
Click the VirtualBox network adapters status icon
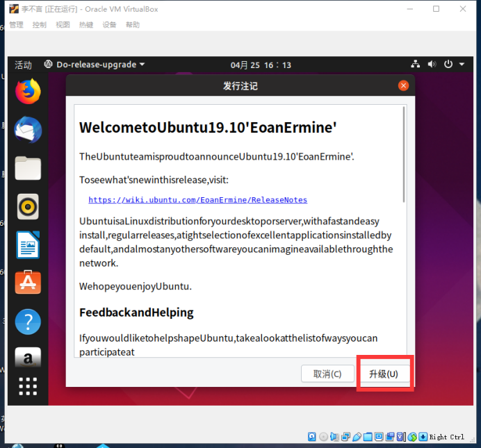pos(345,437)
